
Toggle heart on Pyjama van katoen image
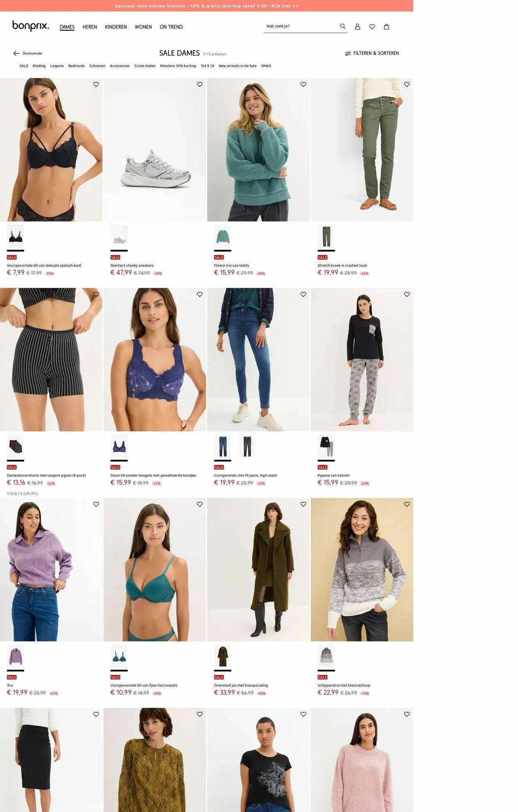407,294
